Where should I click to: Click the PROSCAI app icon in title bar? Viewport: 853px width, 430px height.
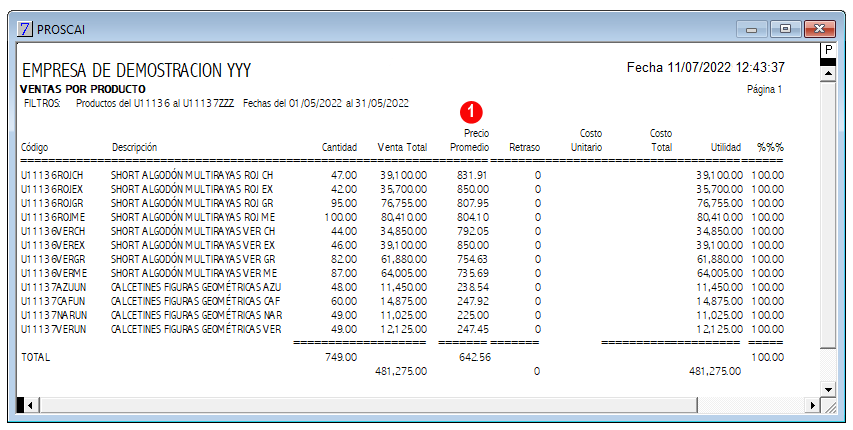point(25,29)
